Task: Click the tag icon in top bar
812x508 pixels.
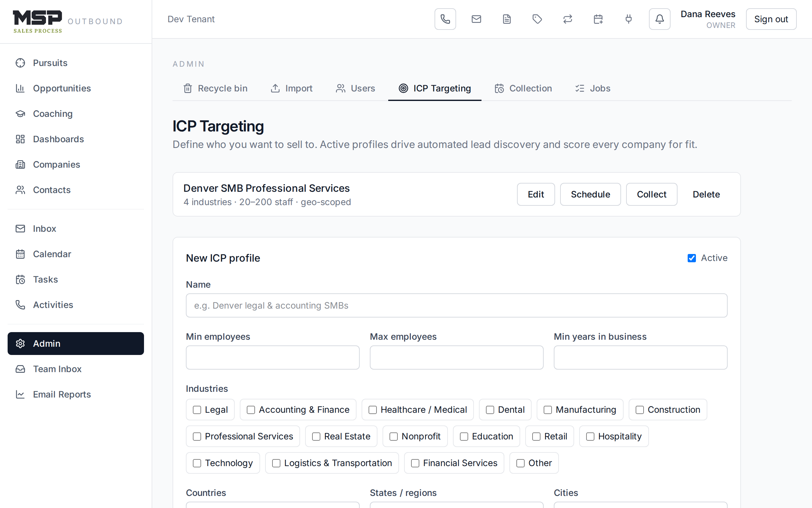Action: click(x=537, y=19)
